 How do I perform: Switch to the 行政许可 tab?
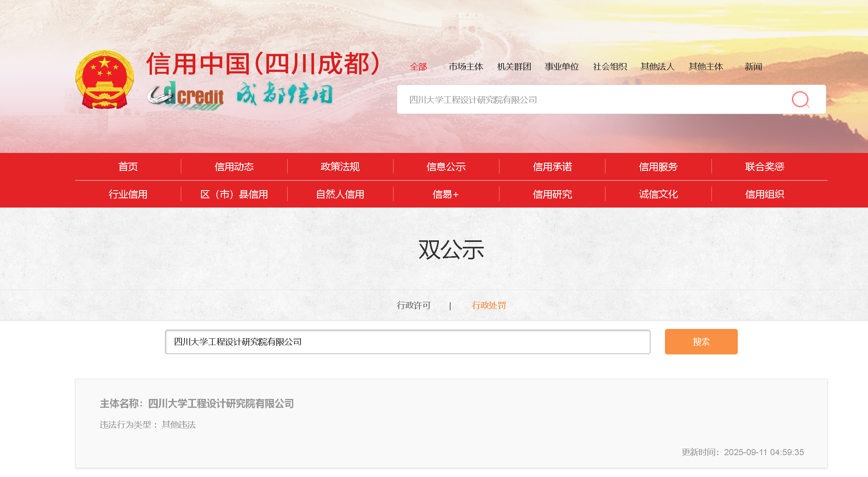[414, 305]
